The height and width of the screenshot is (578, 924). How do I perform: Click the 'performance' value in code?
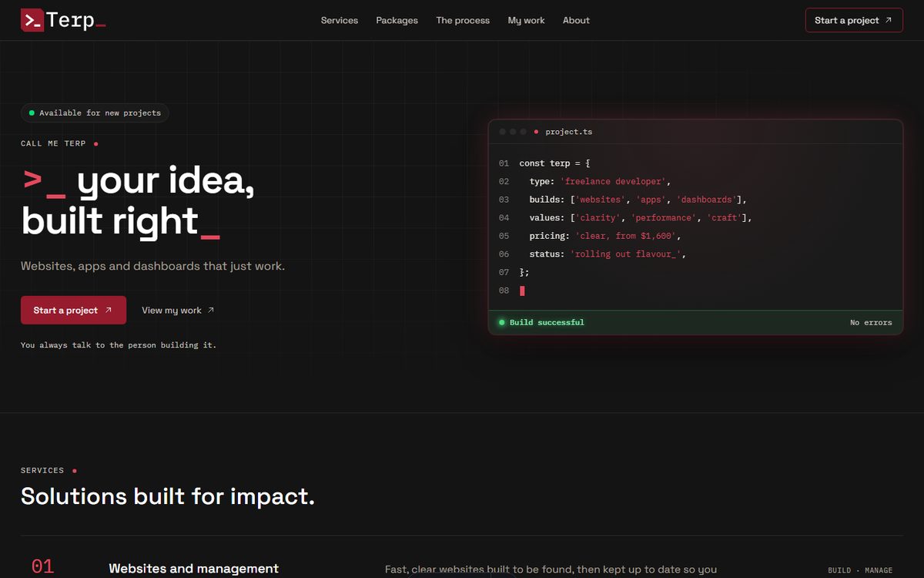(x=664, y=217)
